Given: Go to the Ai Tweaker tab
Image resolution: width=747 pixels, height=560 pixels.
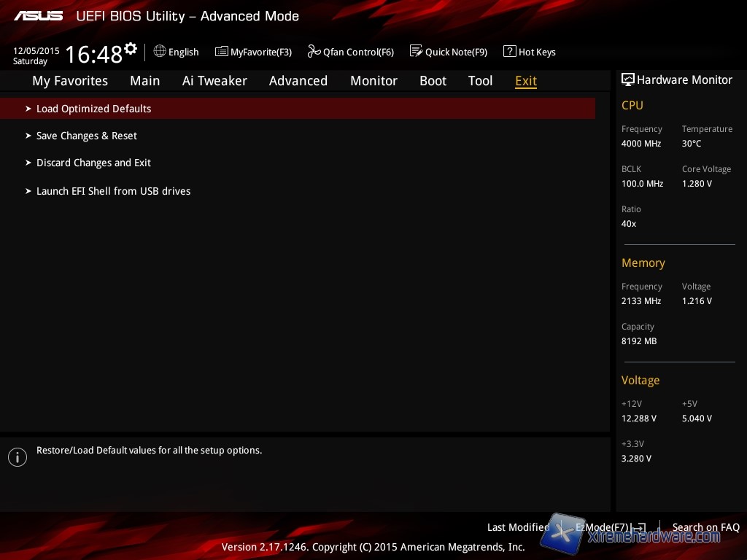Looking at the screenshot, I should coord(214,81).
